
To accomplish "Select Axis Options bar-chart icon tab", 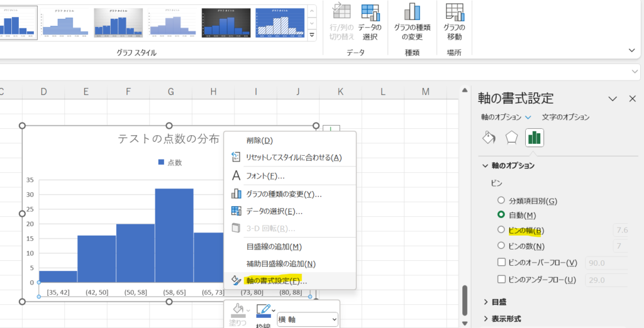I will (x=535, y=138).
